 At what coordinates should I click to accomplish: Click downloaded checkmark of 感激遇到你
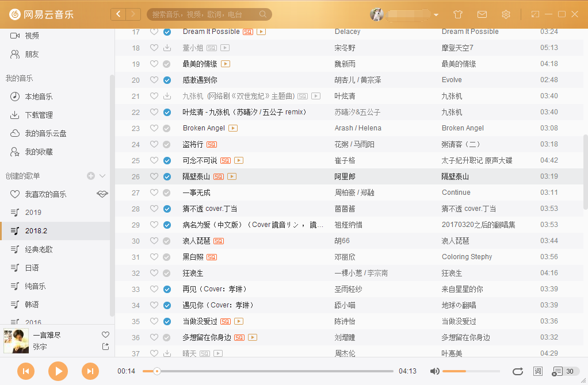(x=167, y=80)
